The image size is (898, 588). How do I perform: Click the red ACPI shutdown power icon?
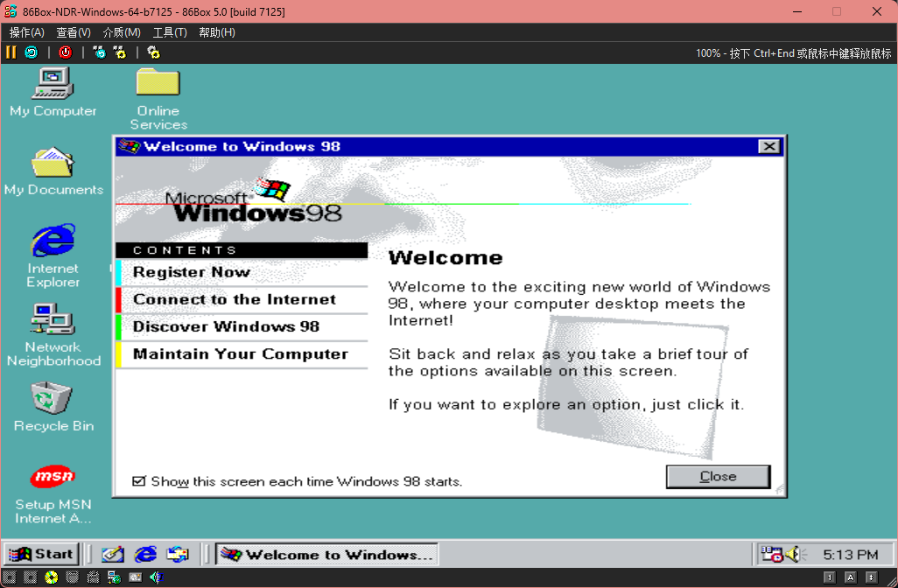66,52
